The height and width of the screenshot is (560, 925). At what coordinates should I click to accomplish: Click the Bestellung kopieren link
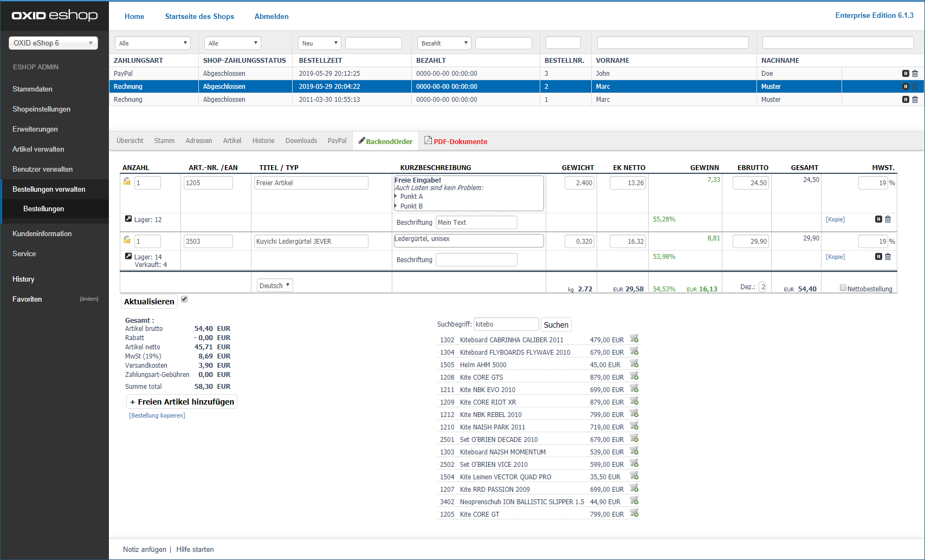(x=157, y=415)
